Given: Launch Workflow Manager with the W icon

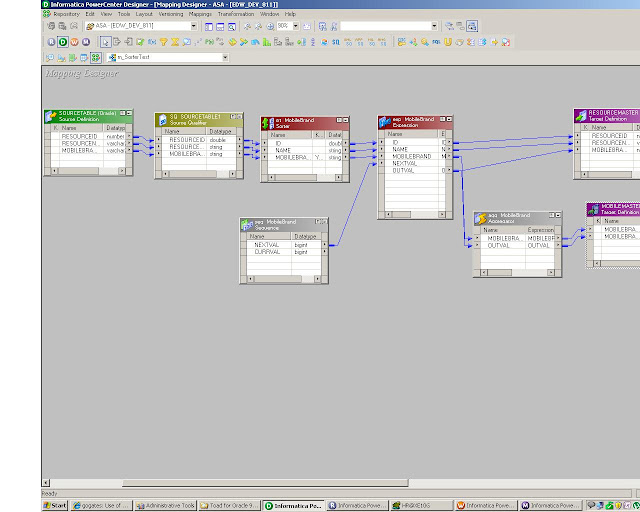Looking at the screenshot, I should point(74,42).
